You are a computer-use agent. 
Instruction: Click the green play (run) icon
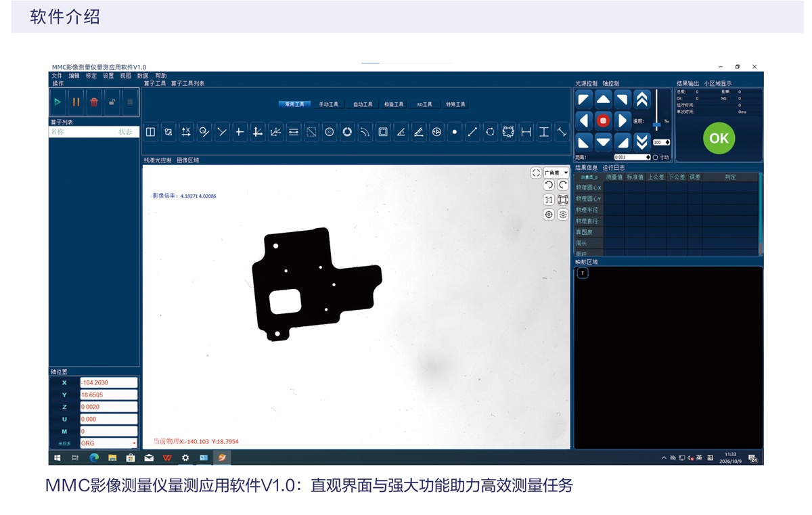pyautogui.click(x=58, y=102)
